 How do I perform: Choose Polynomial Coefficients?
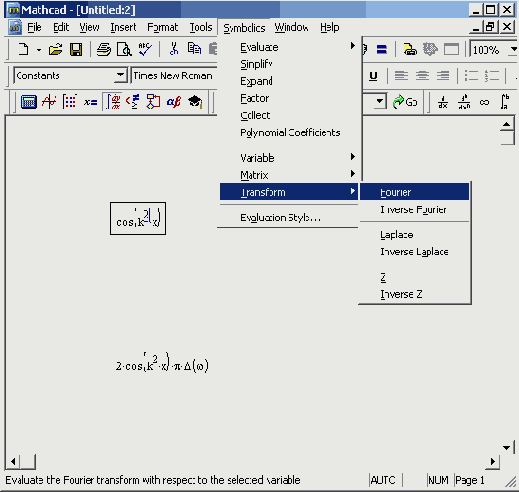pos(289,133)
